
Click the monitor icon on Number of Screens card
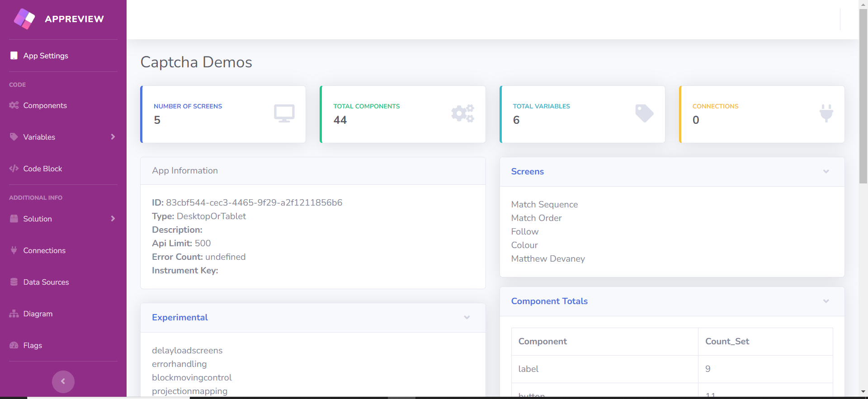point(284,113)
